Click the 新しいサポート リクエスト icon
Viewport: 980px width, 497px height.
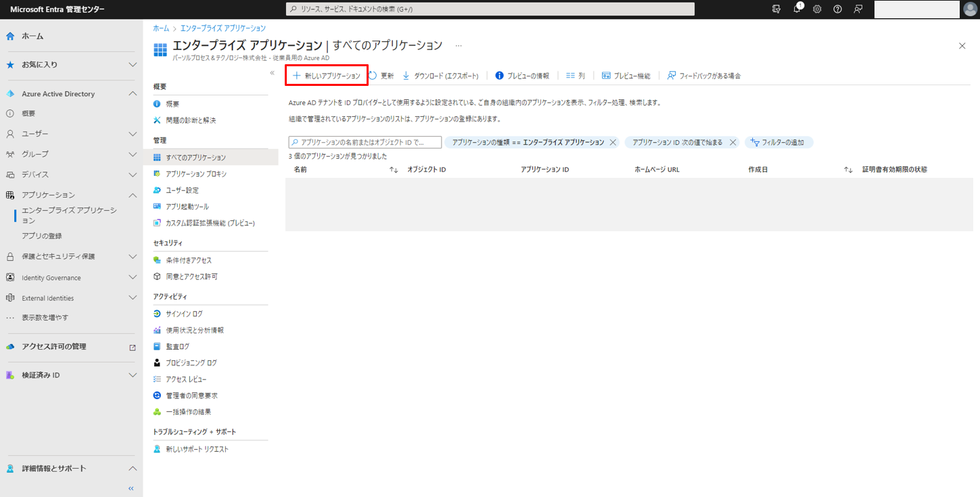point(157,449)
